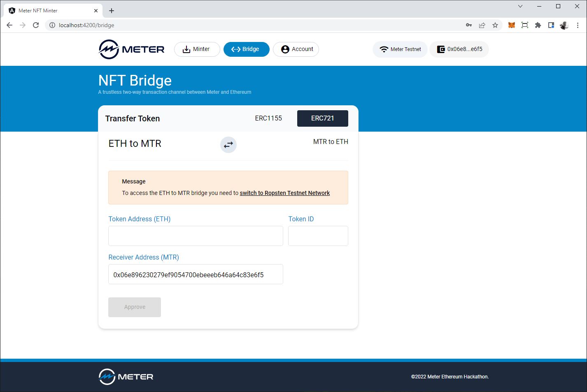This screenshot has height=392, width=587.
Task: Open the saved passwords key icon
Action: tap(469, 25)
